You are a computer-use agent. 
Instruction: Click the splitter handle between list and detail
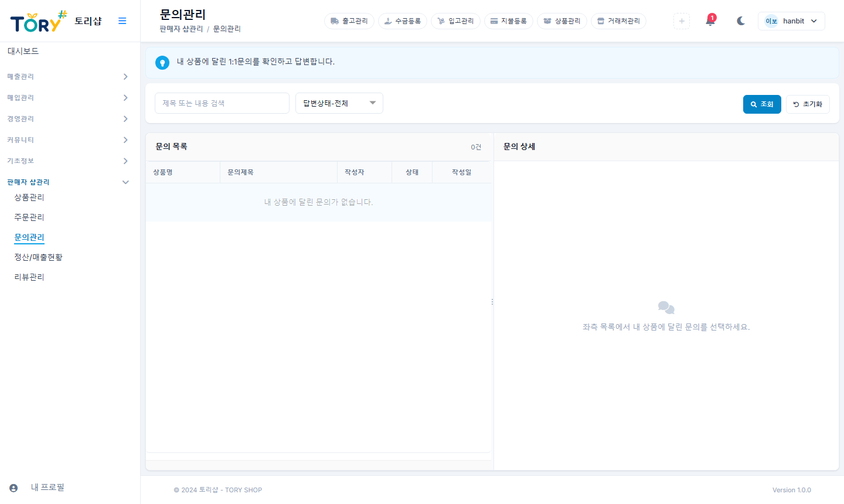tap(492, 302)
